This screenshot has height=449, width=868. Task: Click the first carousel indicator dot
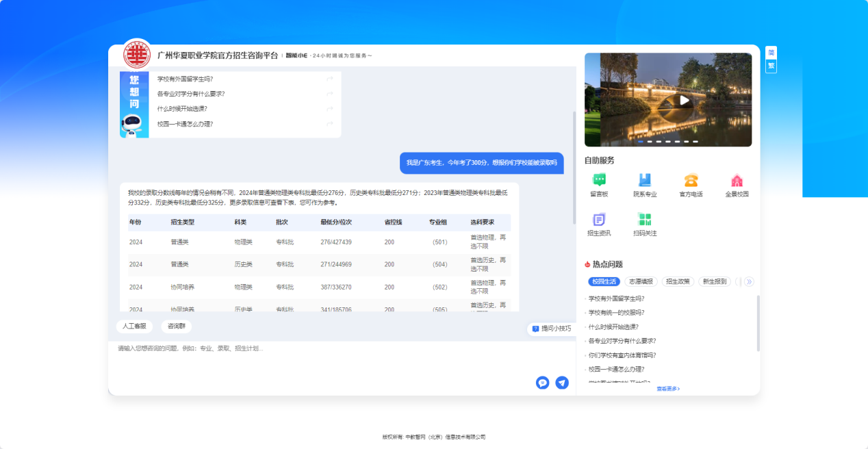[x=641, y=142]
